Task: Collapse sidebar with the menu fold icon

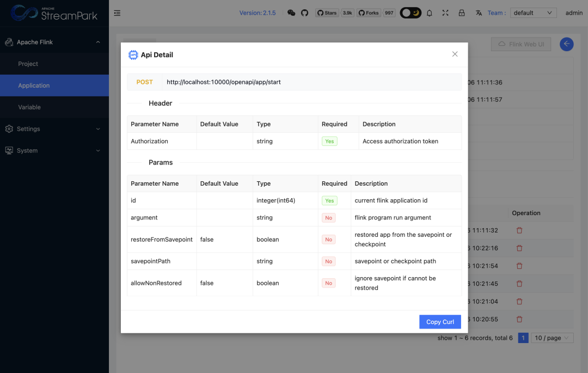Action: tap(117, 13)
